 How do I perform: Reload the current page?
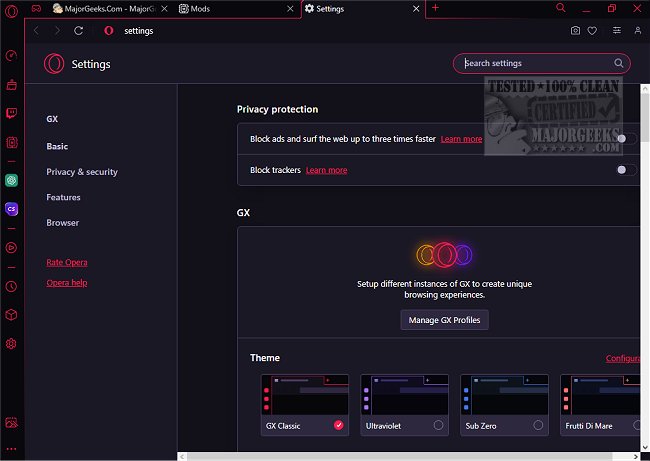pos(78,31)
